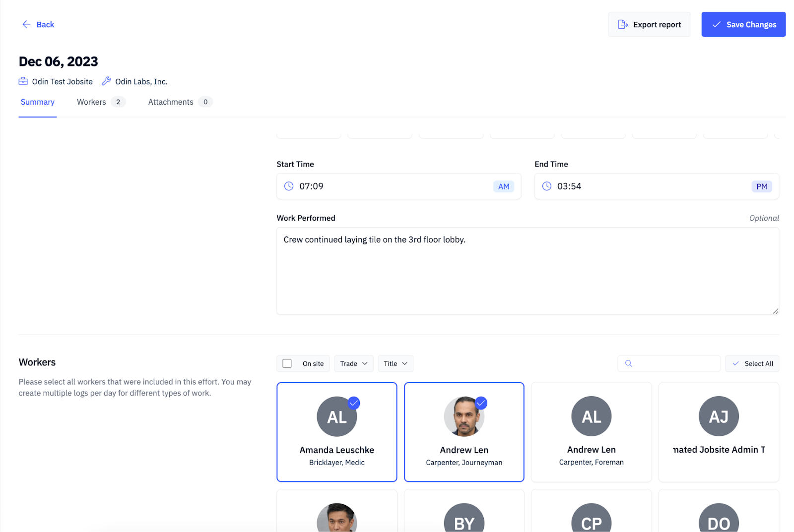Open the Trade filter dropdown
Viewport: 794px width, 532px height.
pyautogui.click(x=354, y=363)
